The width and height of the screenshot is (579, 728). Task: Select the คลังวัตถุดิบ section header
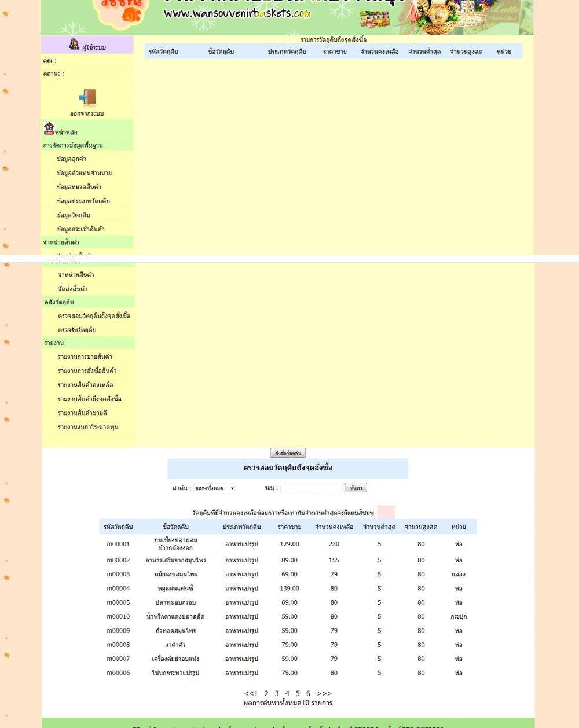point(58,302)
